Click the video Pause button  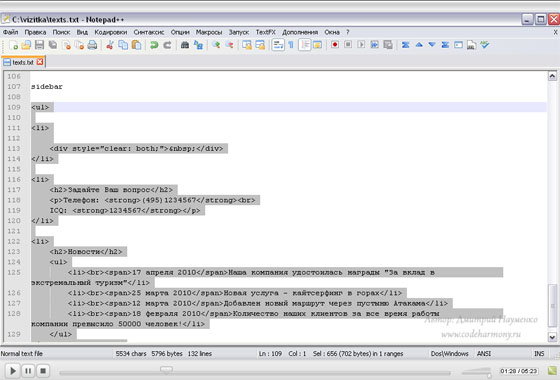coord(28,371)
